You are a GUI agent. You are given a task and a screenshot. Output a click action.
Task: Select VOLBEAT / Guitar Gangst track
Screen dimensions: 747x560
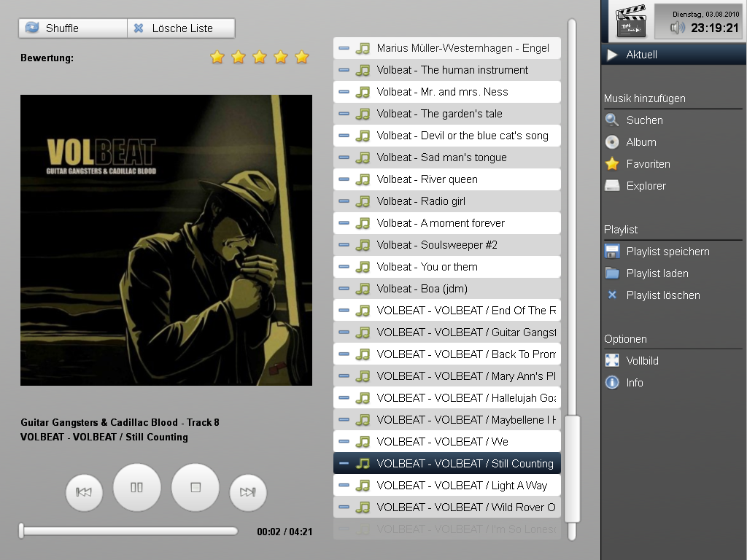coord(447,332)
